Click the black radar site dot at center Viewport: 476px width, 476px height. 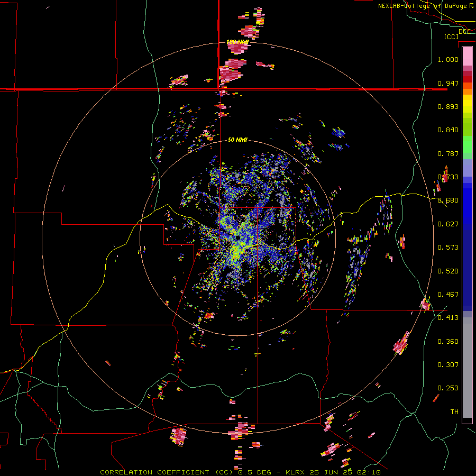coord(237,237)
